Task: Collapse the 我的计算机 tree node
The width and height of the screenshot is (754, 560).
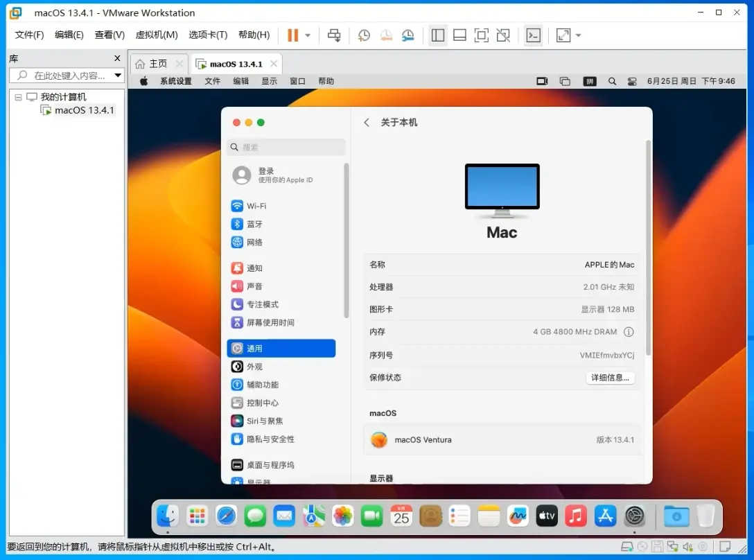Action: point(18,97)
